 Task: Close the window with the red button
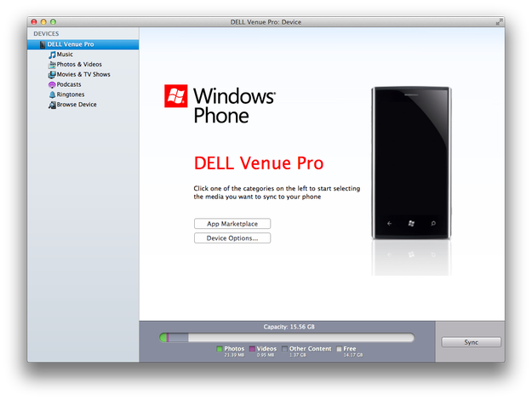[x=34, y=22]
